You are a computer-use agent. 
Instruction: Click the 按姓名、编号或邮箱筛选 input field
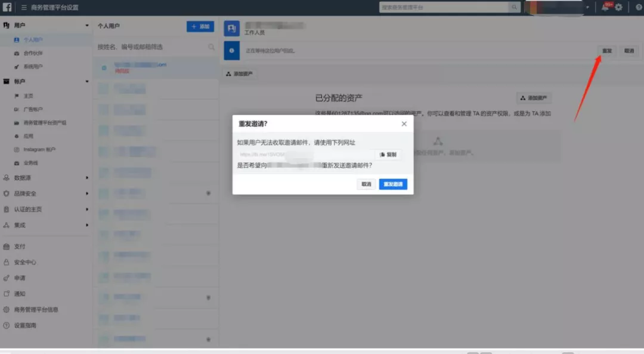[x=149, y=47]
